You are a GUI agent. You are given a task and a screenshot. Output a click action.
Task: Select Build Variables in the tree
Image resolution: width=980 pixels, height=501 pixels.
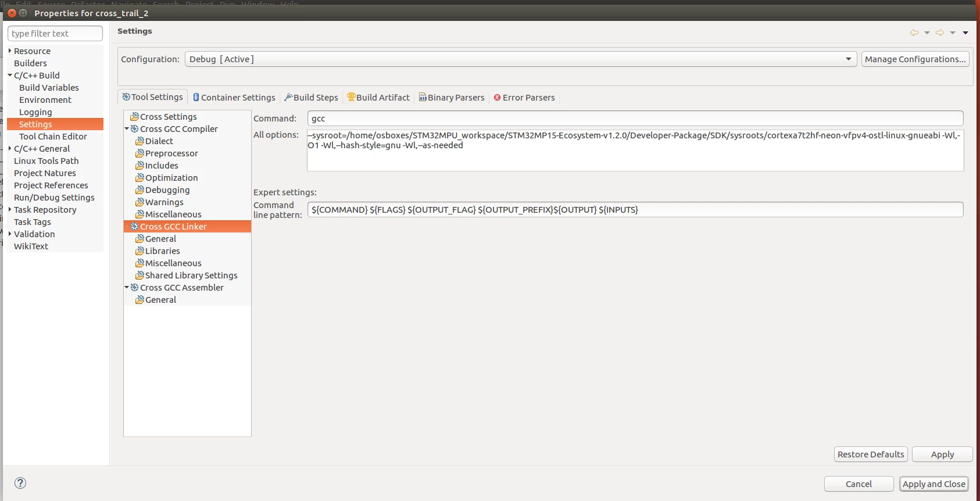[49, 88]
